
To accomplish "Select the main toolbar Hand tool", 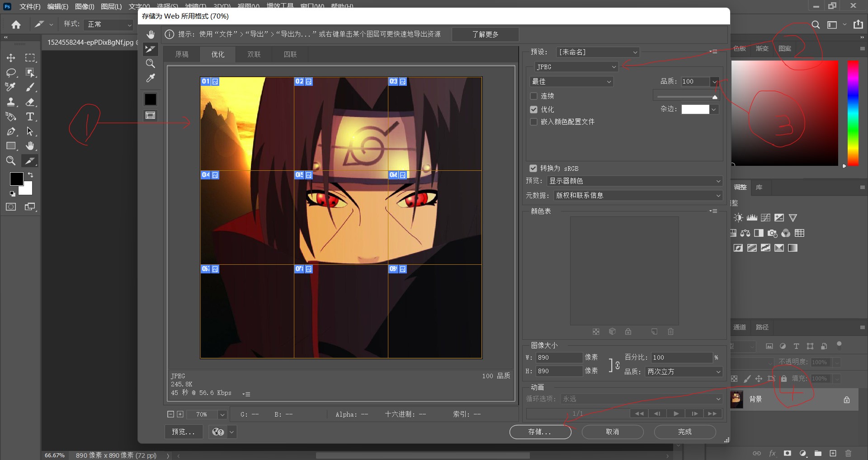I will (30, 146).
